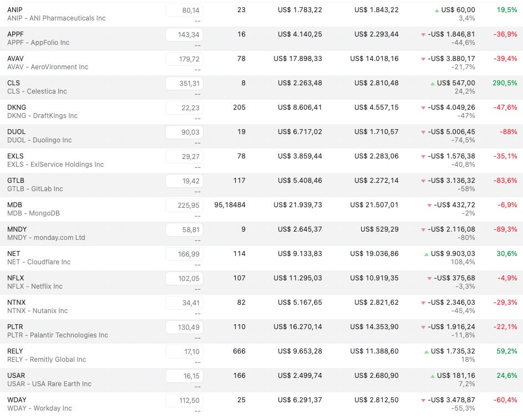523x420 pixels.
Task: Open the GTLB ticker symbol
Action: coord(16,181)
